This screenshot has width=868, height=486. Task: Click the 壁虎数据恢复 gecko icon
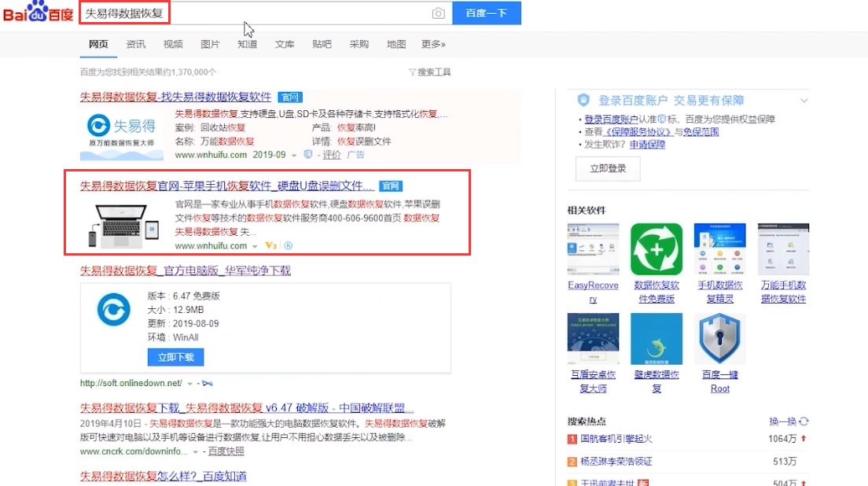tap(656, 339)
